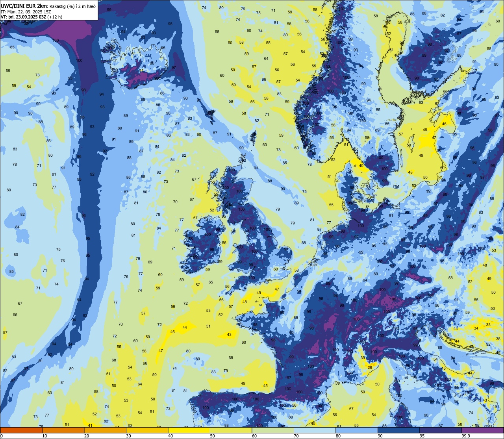Click the 60–70 light green legend segment
This screenshot has height=439, width=504.
click(x=273, y=430)
